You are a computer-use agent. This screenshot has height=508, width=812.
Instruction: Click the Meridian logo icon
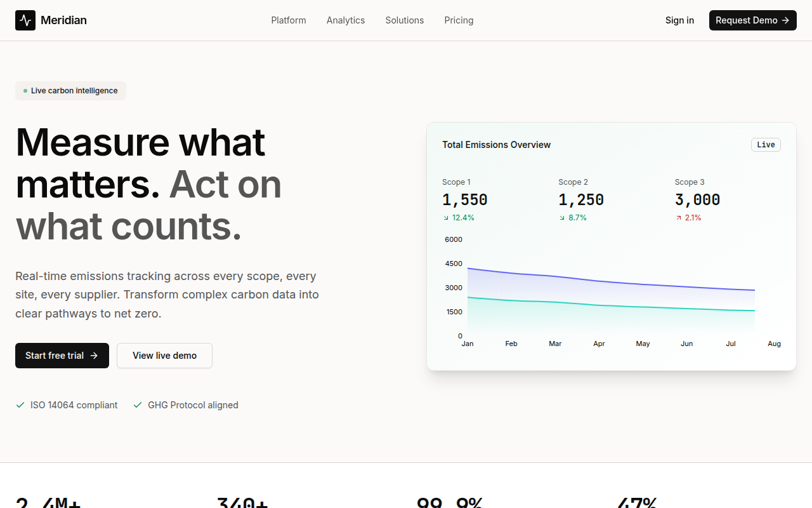click(x=25, y=20)
